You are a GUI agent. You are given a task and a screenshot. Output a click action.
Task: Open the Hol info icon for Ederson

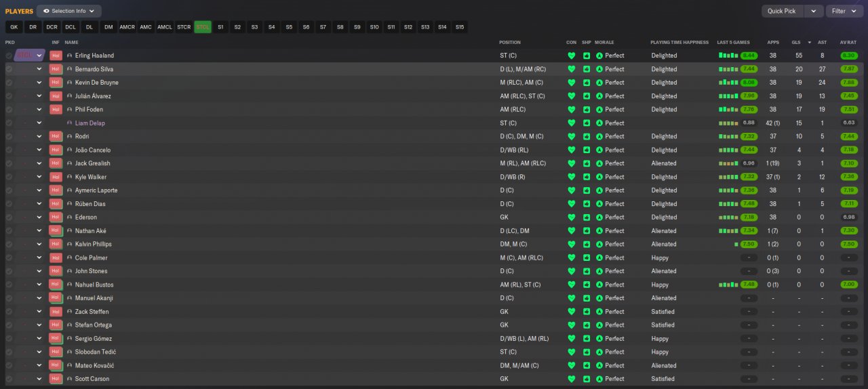[56, 217]
